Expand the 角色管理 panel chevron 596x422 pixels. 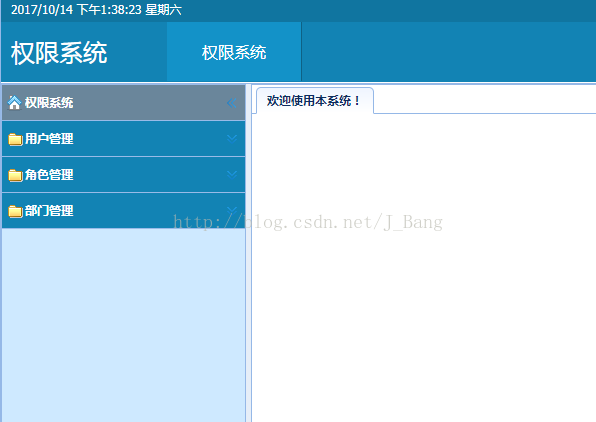click(x=232, y=174)
